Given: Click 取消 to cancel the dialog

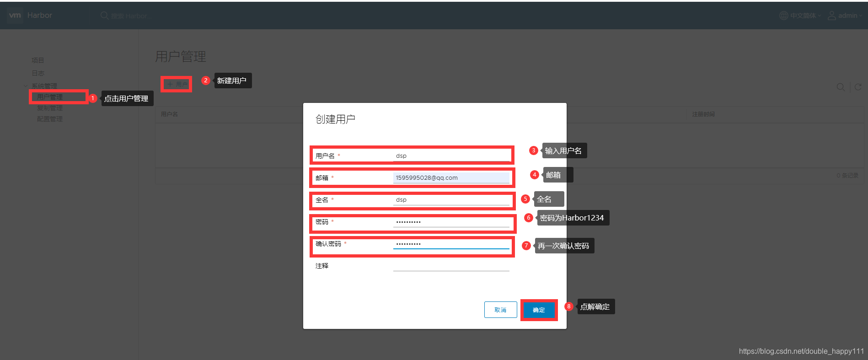Looking at the screenshot, I should coord(501,310).
